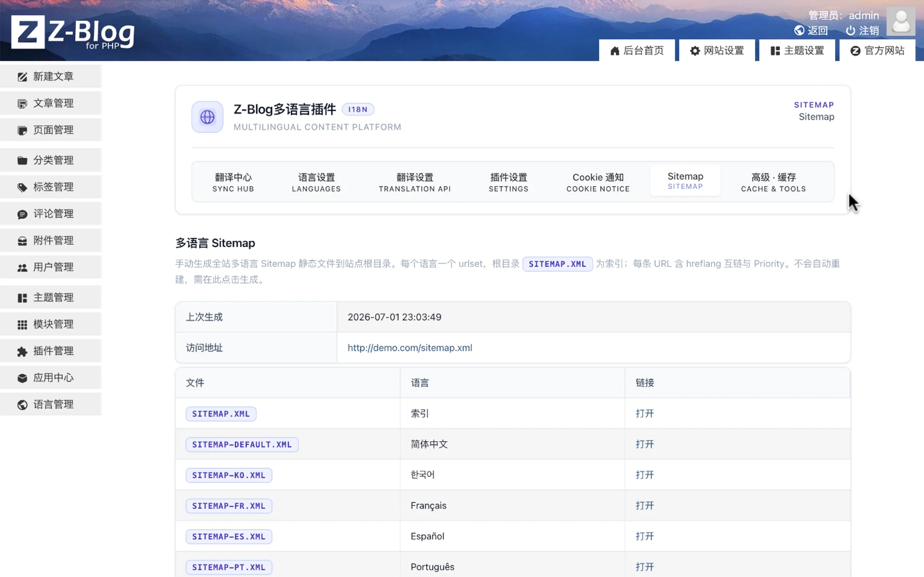Viewport: 924px width, 577px height.
Task: Select the Sitemap tab
Action: click(685, 181)
